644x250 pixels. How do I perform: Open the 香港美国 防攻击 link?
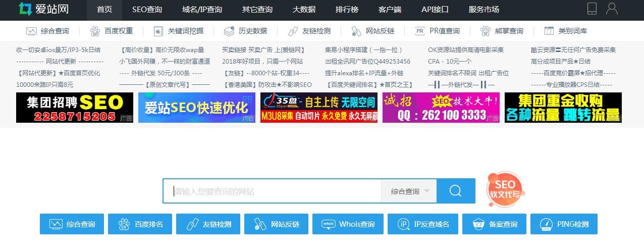pos(267,85)
